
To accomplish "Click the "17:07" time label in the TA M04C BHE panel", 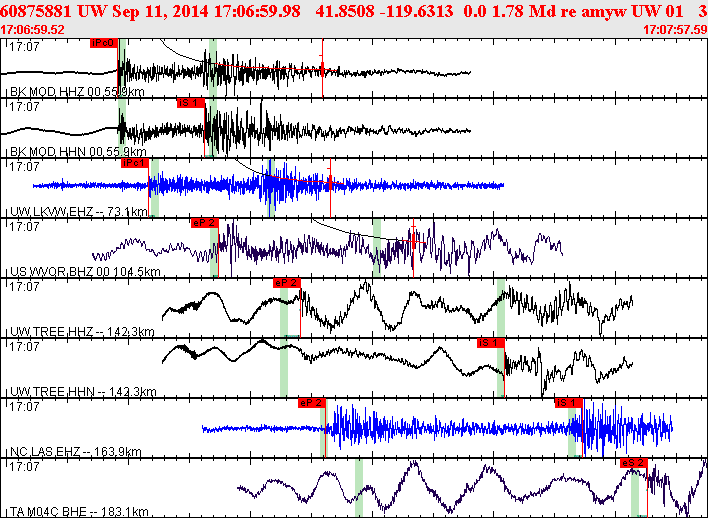I will 24,467.
